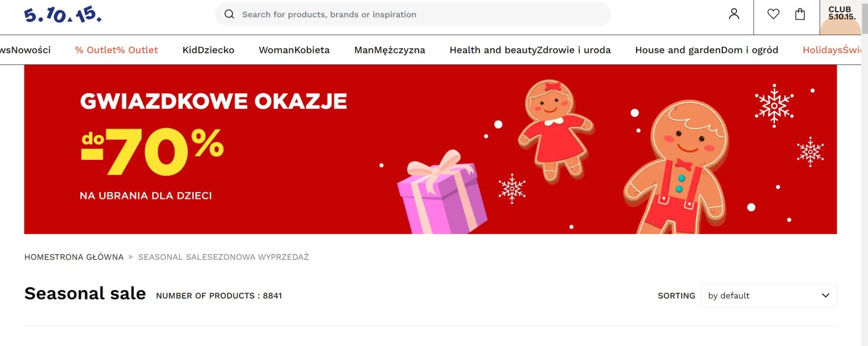The width and height of the screenshot is (868, 346).
Task: Select the Man category menu
Action: tap(389, 50)
